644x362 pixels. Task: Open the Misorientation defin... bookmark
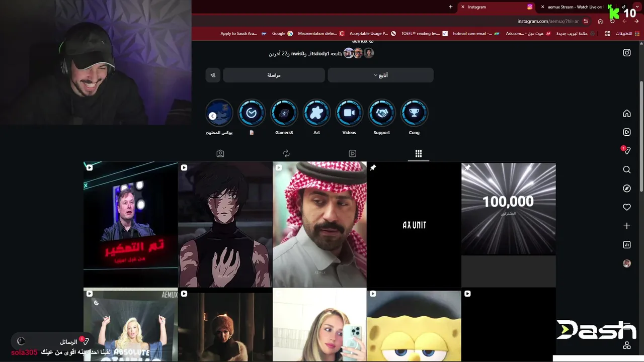[321, 34]
